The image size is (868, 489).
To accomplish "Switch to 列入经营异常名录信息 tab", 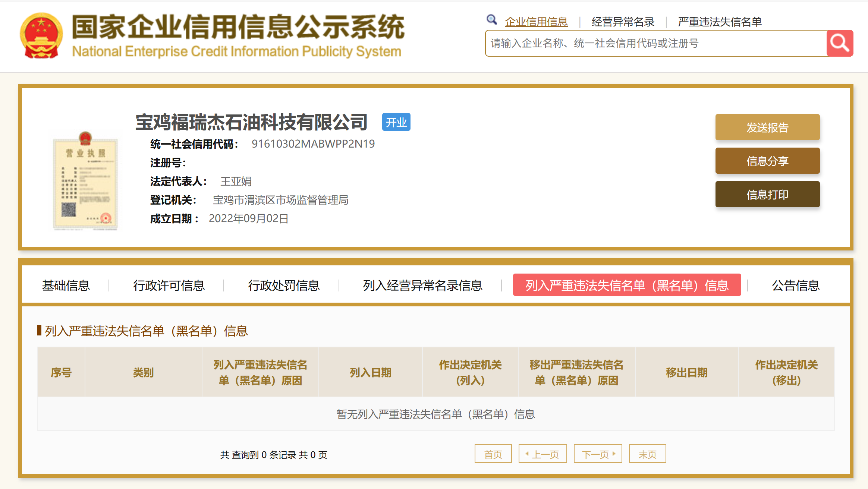I will (x=422, y=285).
